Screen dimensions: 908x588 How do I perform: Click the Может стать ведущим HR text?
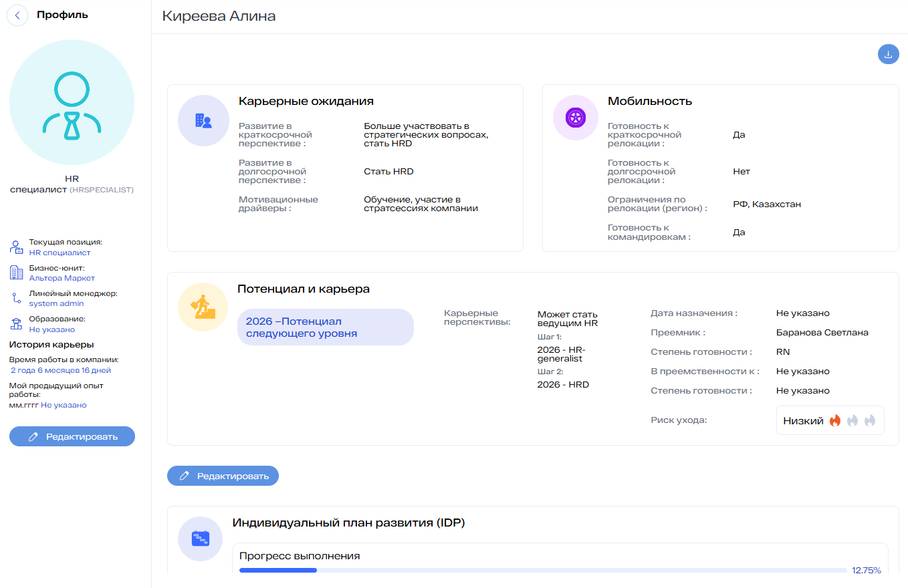568,319
